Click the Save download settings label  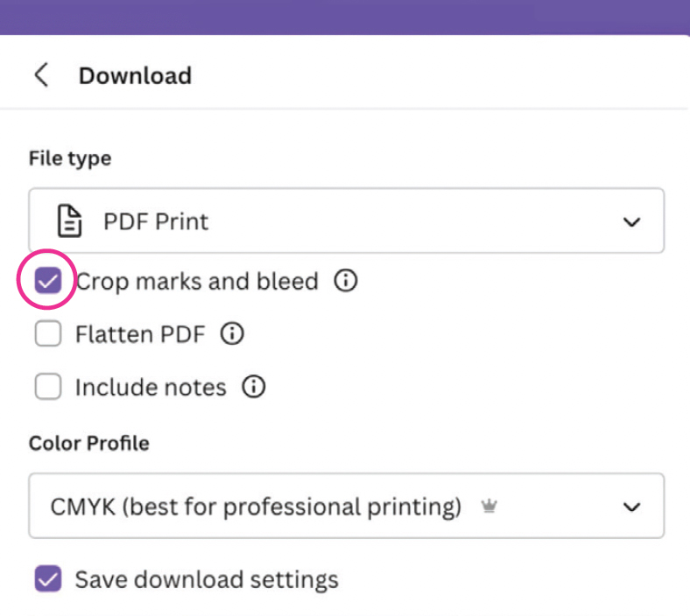(206, 579)
